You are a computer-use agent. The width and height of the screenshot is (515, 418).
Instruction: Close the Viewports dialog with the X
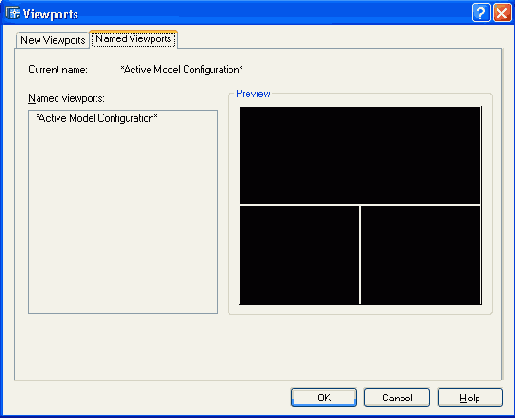pos(502,13)
